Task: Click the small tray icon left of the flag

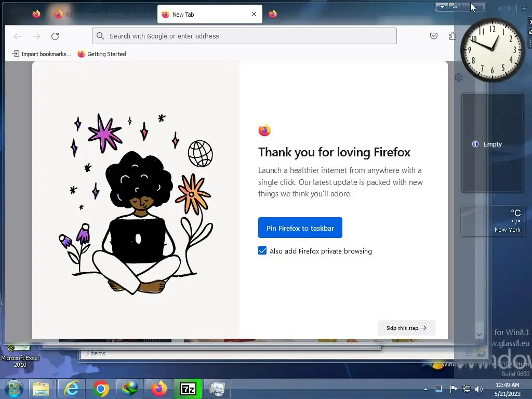Action: coord(438,389)
